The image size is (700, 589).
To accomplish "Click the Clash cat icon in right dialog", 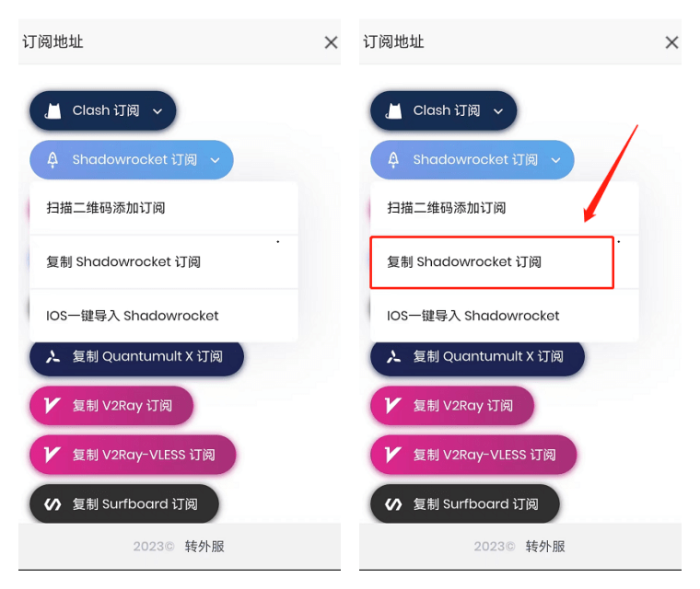I will (393, 111).
